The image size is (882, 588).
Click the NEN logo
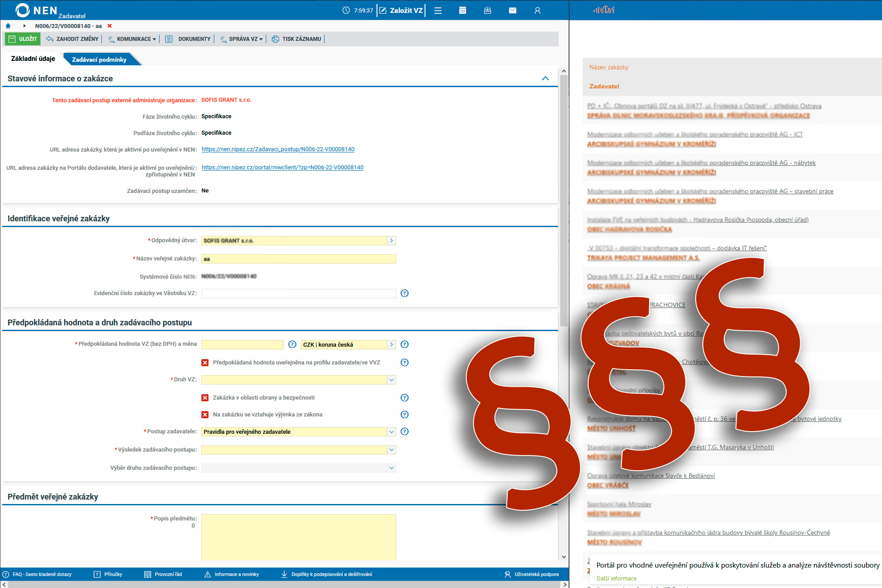[36, 10]
